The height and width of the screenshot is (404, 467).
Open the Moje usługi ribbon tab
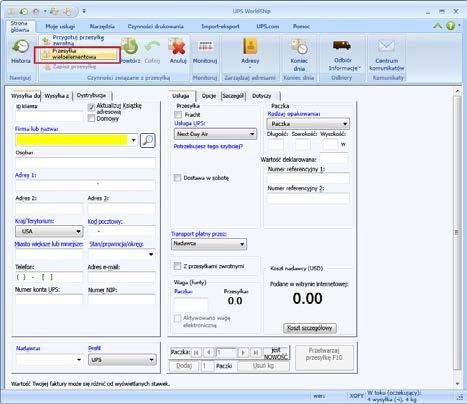point(60,26)
